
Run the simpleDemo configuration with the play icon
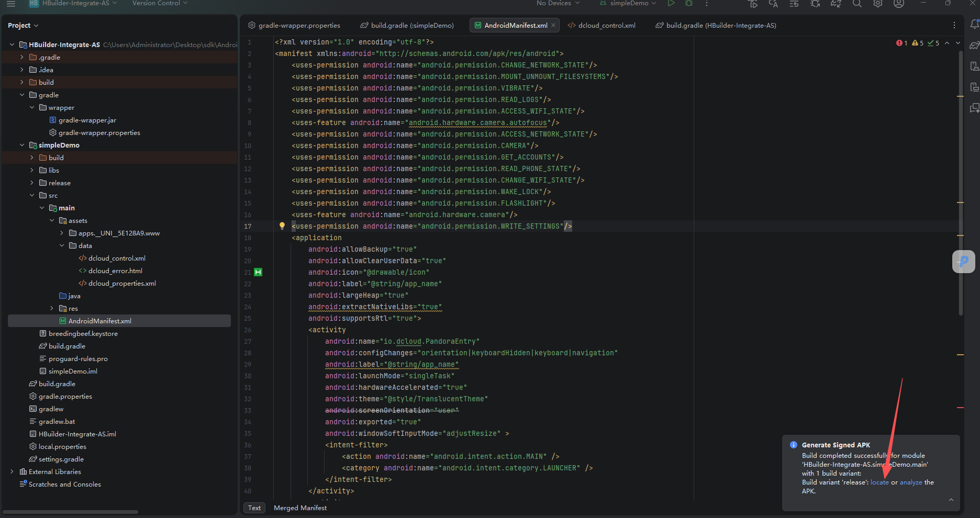pyautogui.click(x=671, y=3)
